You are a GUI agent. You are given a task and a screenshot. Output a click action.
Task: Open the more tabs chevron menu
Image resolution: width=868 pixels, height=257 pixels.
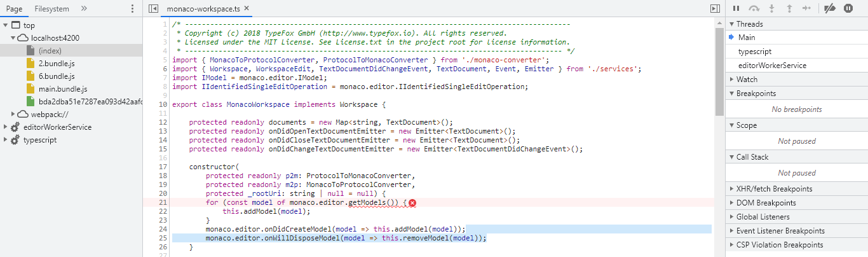coord(85,9)
